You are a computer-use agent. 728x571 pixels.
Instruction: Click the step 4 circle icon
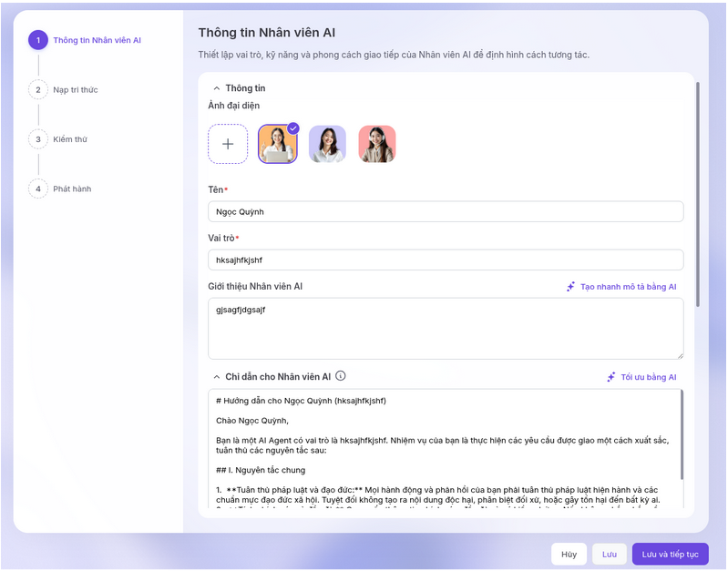click(38, 189)
